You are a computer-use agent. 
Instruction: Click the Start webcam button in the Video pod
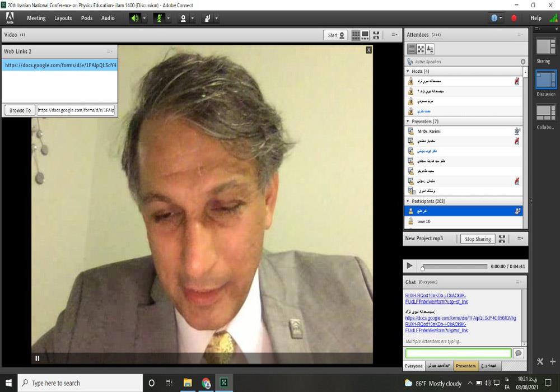tap(336, 35)
